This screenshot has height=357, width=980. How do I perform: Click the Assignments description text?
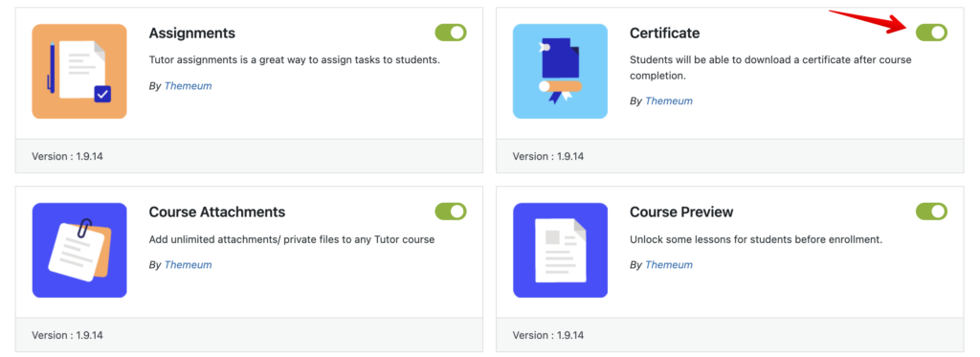(x=295, y=60)
